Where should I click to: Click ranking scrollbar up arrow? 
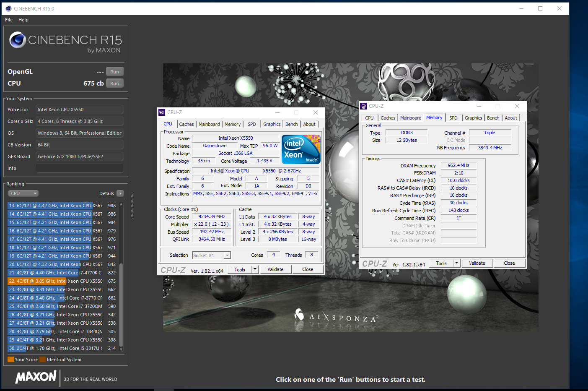[121, 204]
